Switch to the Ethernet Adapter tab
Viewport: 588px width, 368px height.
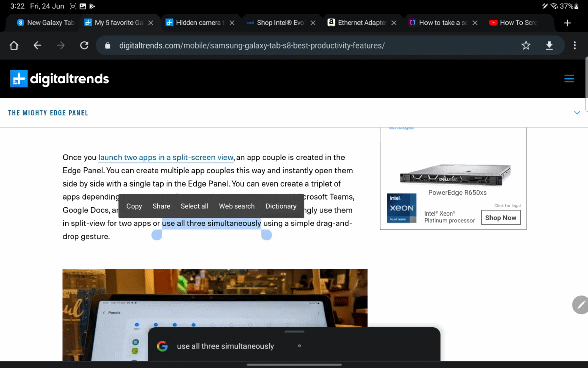(x=359, y=23)
